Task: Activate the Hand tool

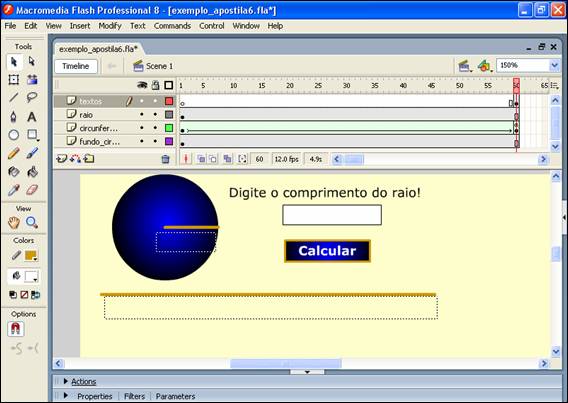Action: click(x=14, y=222)
